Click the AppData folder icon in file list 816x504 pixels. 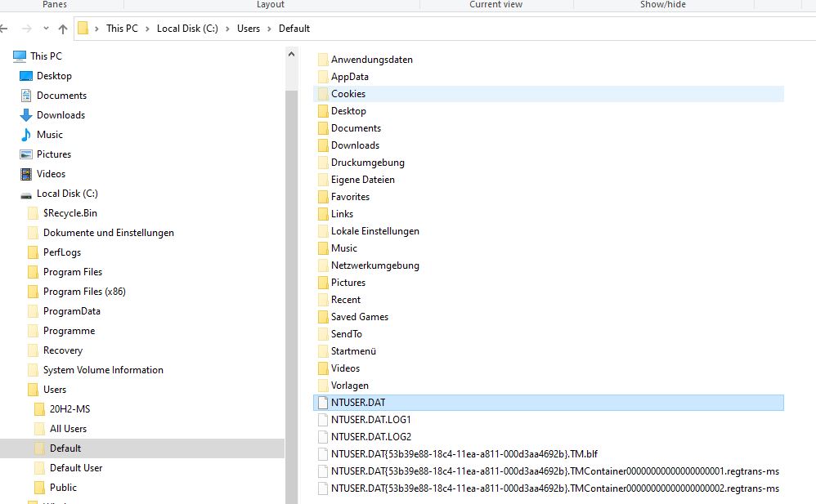click(323, 77)
